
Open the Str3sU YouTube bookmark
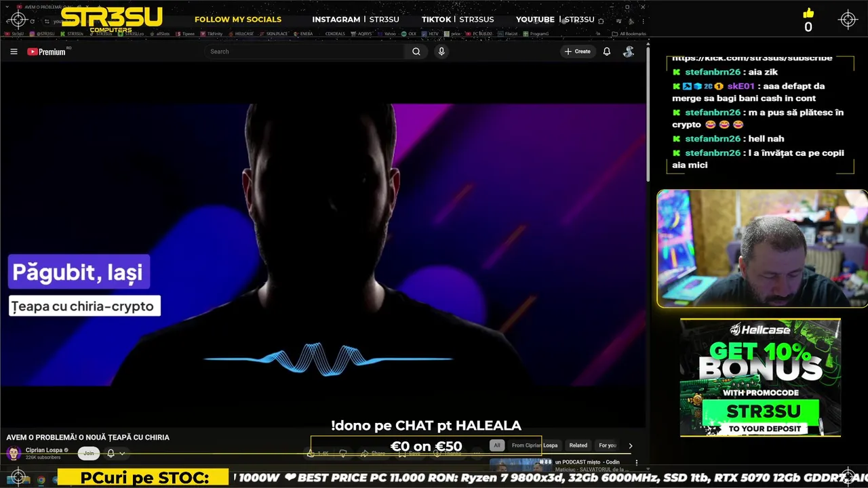click(x=14, y=33)
